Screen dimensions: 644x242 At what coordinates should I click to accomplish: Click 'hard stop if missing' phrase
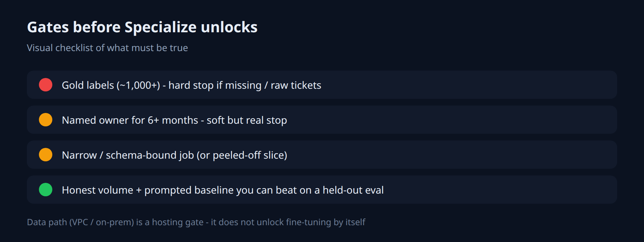click(x=215, y=85)
